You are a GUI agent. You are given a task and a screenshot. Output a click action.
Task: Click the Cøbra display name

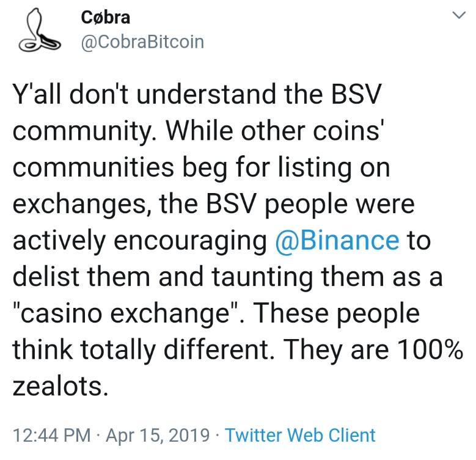click(x=105, y=18)
